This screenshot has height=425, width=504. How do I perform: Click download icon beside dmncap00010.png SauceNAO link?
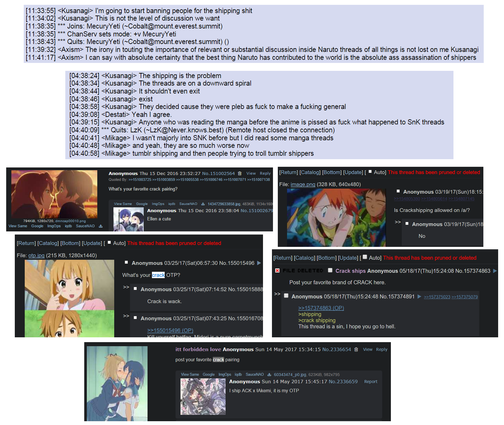tap(101, 226)
